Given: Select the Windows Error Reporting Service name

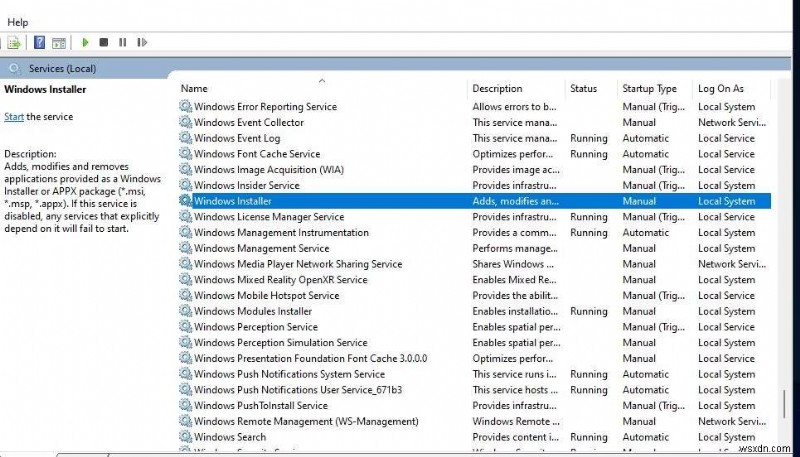Looking at the screenshot, I should [265, 107].
